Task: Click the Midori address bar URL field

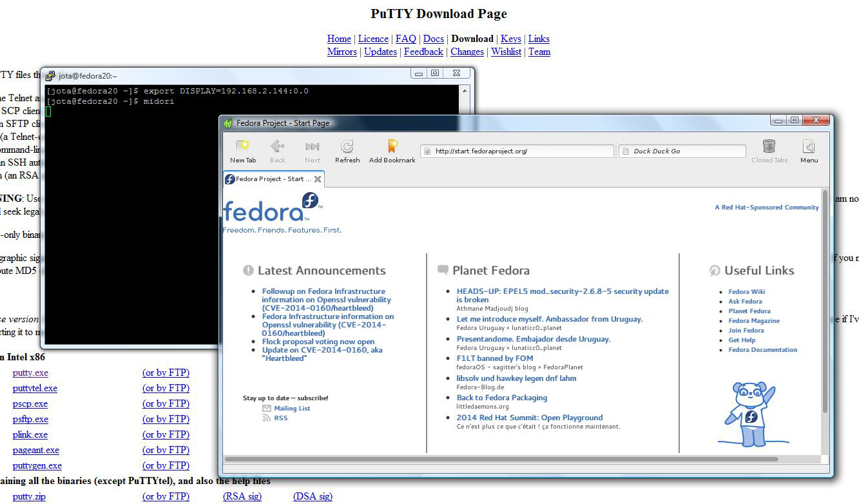Action: 517,151
